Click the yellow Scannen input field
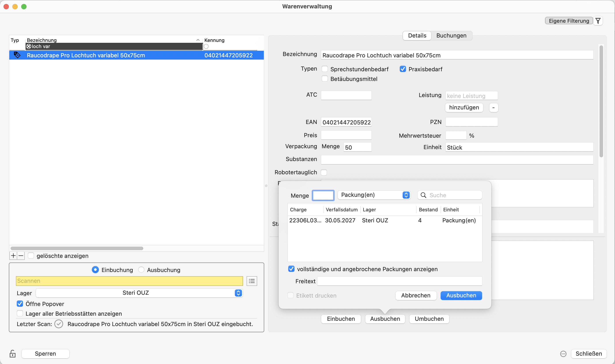 129,281
